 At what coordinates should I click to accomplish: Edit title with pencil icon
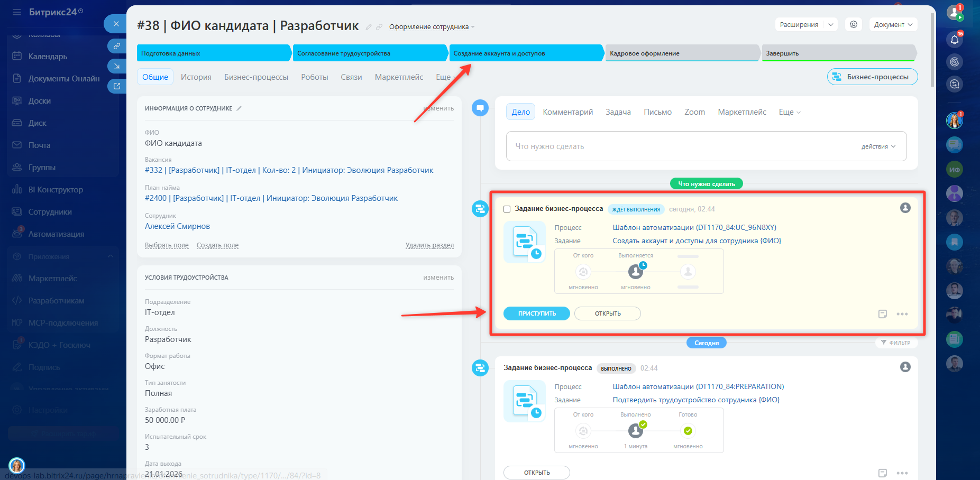pos(369,27)
